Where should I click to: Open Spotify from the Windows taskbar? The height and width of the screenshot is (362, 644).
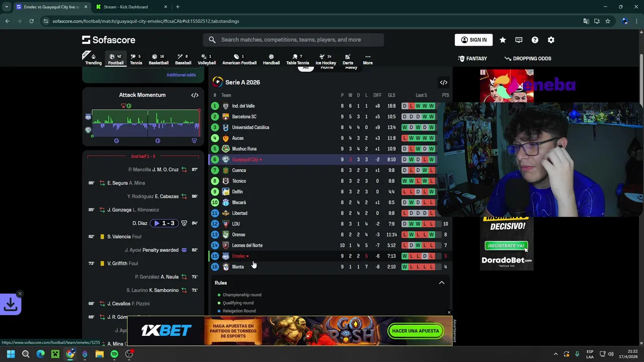point(114,354)
